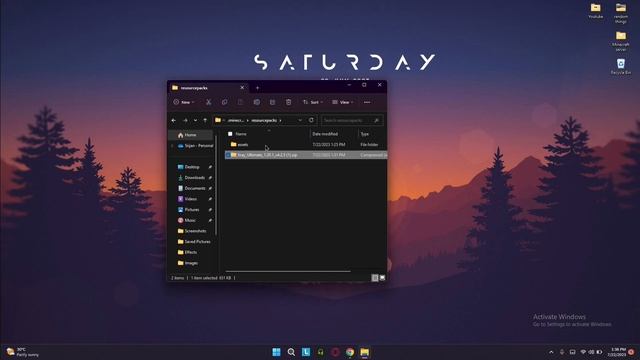The width and height of the screenshot is (640, 360).
Task: Refresh the resourcepacks folder view
Action: [x=311, y=120]
